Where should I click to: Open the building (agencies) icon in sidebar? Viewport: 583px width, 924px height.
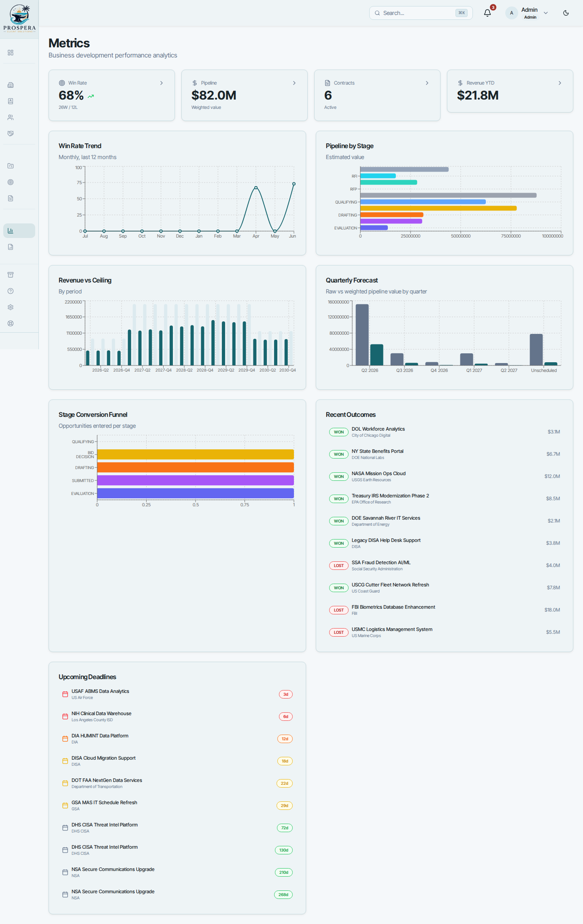11,85
